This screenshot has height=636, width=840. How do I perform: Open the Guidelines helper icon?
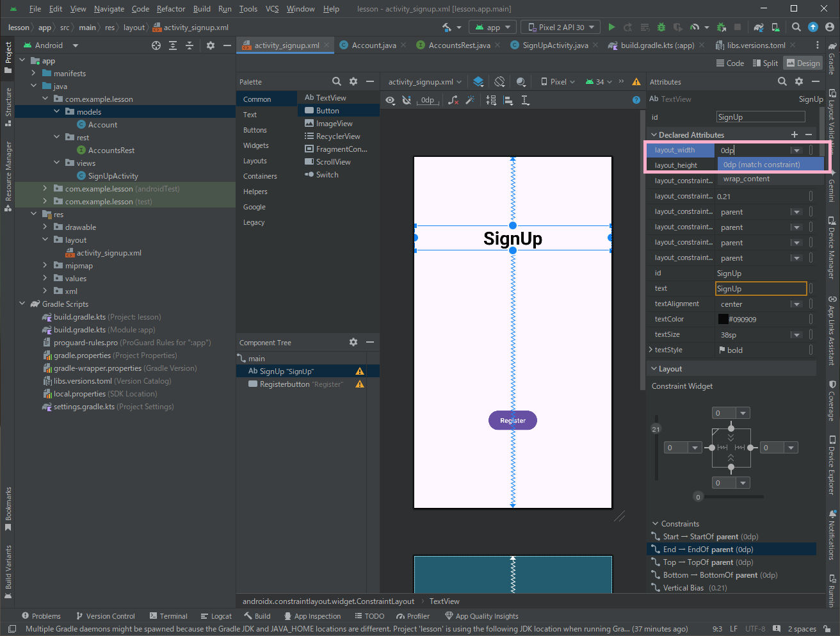click(x=525, y=100)
